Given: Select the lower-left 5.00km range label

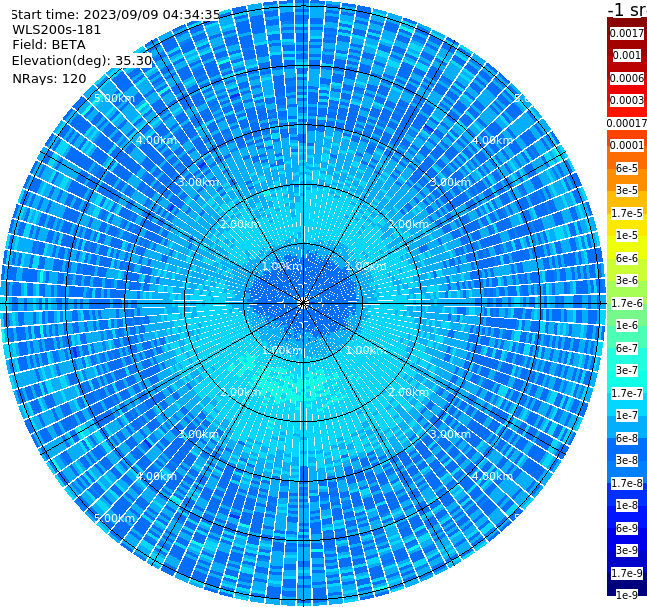Looking at the screenshot, I should 114,518.
